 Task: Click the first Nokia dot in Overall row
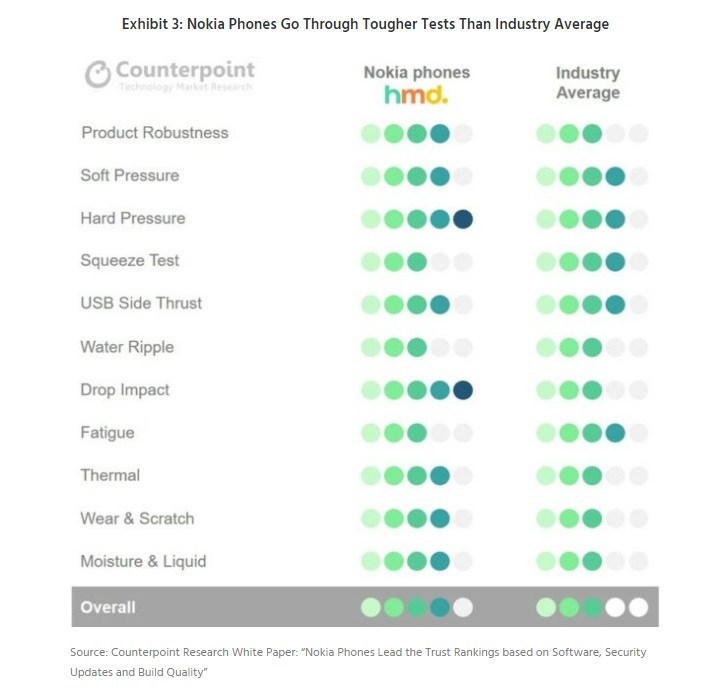pyautogui.click(x=371, y=607)
